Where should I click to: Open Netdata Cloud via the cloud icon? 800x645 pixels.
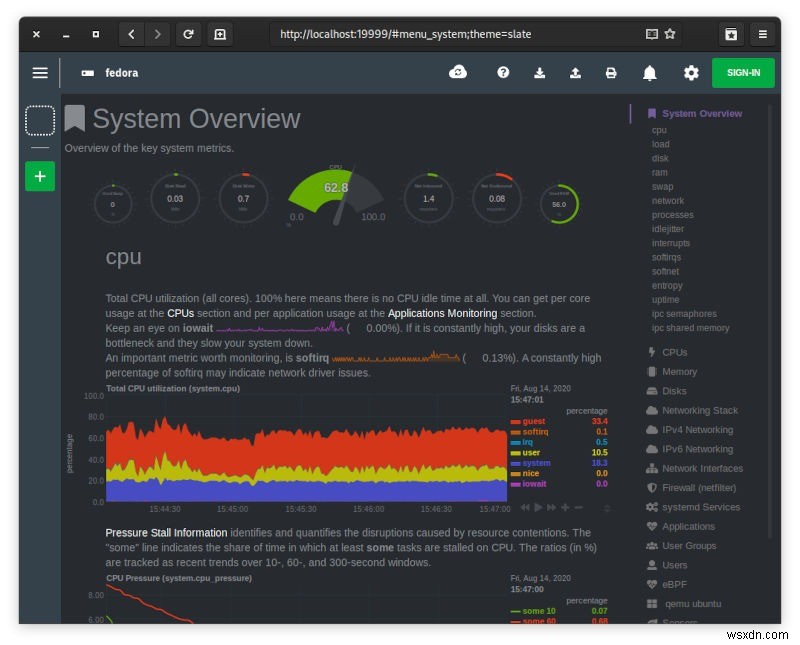pyautogui.click(x=458, y=72)
